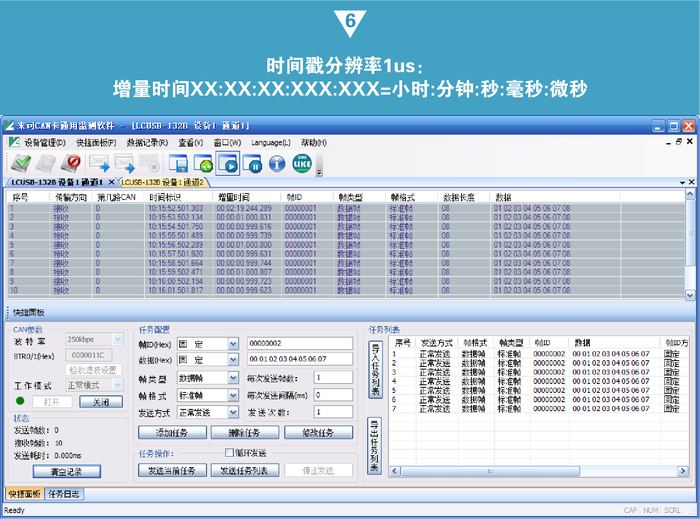Open the 波特率 250kbps dropdown
The image size is (700, 519).
[x=117, y=339]
